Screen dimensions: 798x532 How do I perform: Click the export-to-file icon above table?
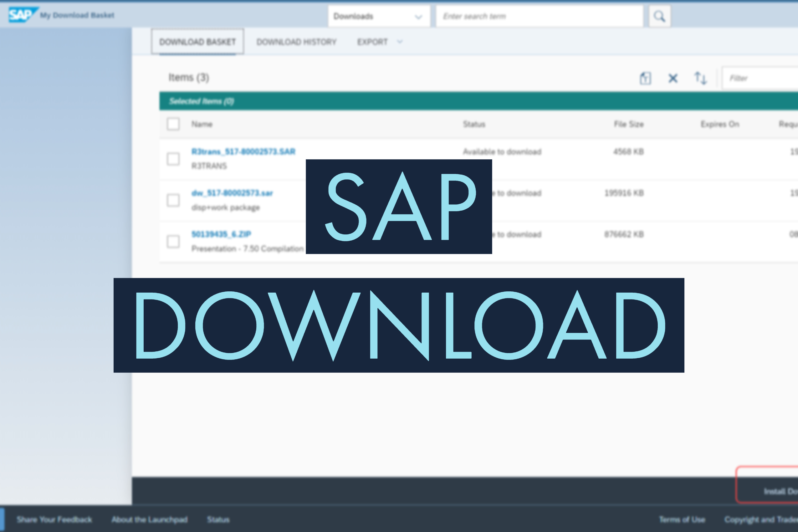(x=645, y=78)
